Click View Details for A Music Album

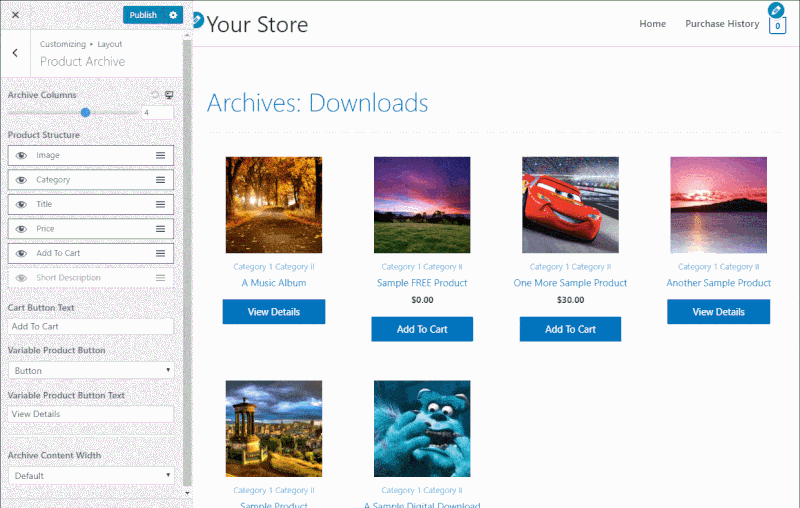point(273,312)
